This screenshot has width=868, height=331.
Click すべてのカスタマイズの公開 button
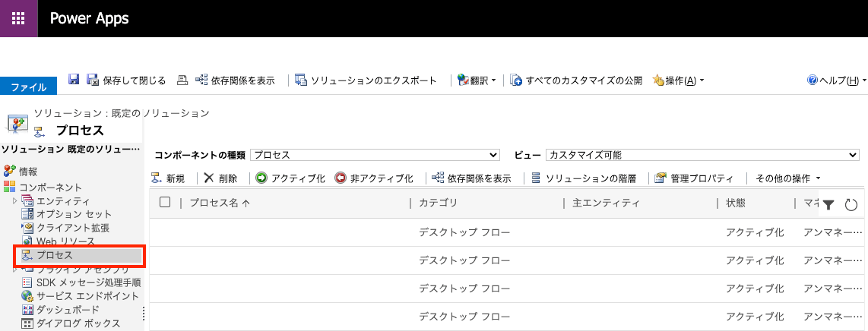click(576, 80)
